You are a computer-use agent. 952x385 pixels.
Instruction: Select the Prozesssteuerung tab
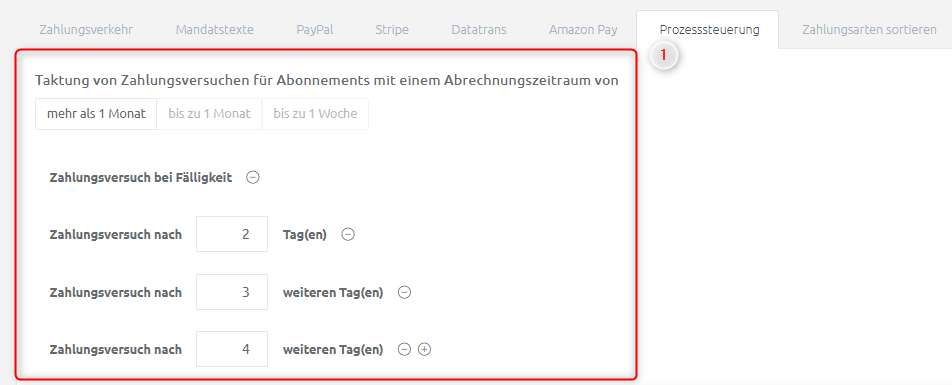[709, 29]
